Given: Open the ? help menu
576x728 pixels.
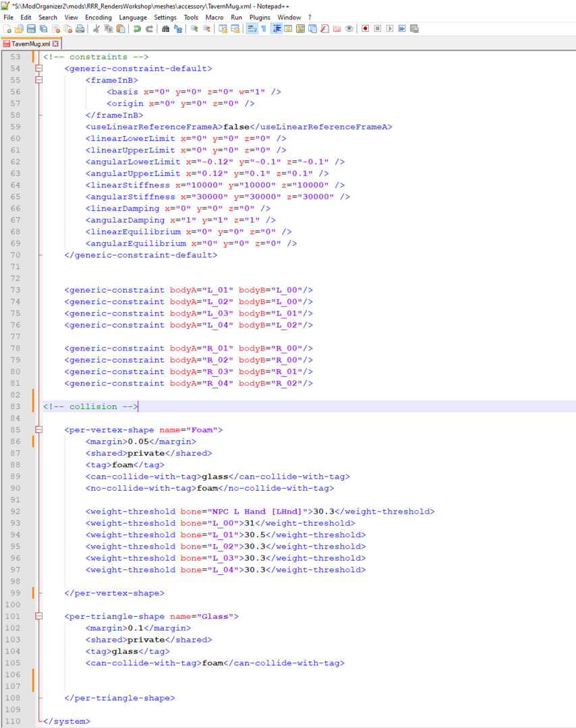Looking at the screenshot, I should tap(310, 17).
